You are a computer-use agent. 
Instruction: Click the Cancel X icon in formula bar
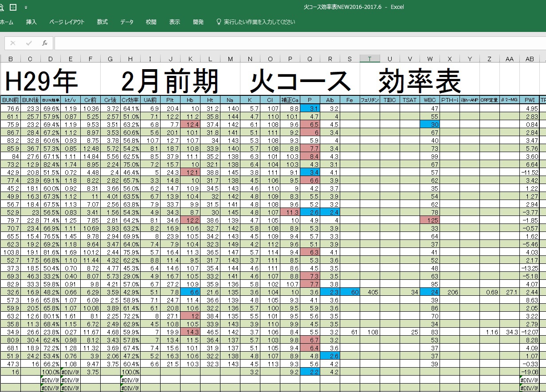coord(13,43)
